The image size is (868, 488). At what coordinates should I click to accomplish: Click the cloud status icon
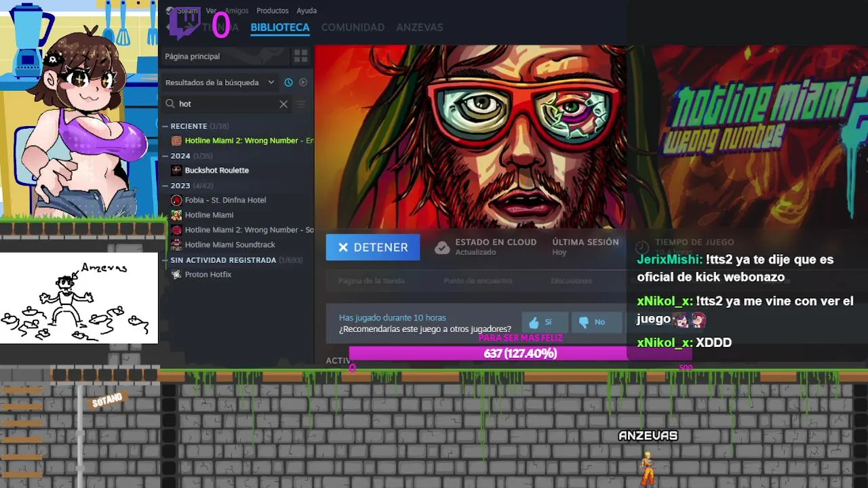442,247
